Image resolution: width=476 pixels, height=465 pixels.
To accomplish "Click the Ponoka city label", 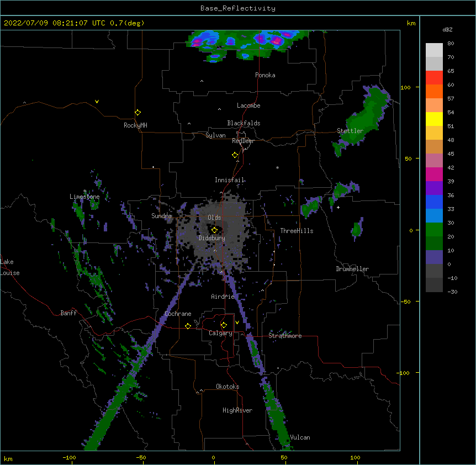I will click(x=265, y=75).
